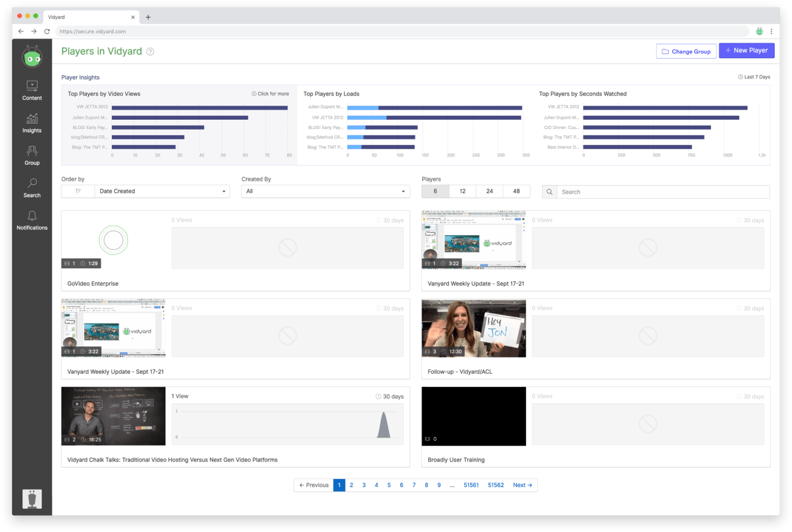Image resolution: width=792 pixels, height=532 pixels.
Task: Jump to page 51561
Action: tap(471, 485)
